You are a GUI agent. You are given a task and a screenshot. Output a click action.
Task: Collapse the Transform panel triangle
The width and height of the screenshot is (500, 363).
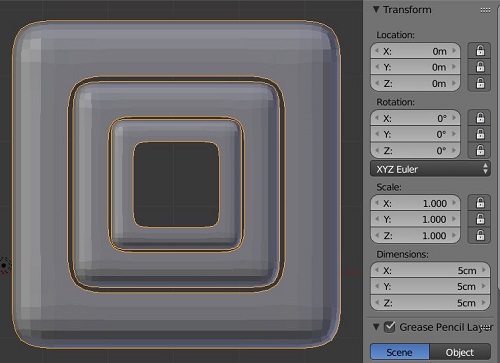[376, 10]
